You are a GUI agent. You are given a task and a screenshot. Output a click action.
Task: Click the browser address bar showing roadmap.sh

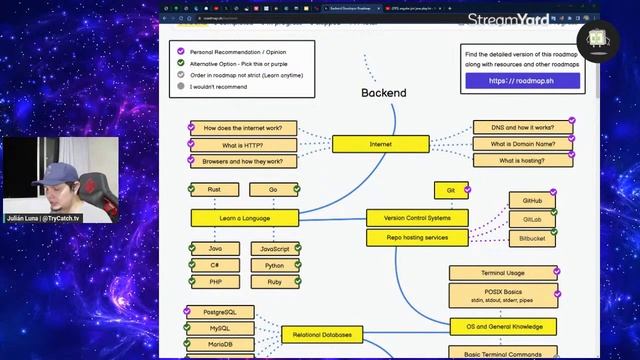point(327,18)
